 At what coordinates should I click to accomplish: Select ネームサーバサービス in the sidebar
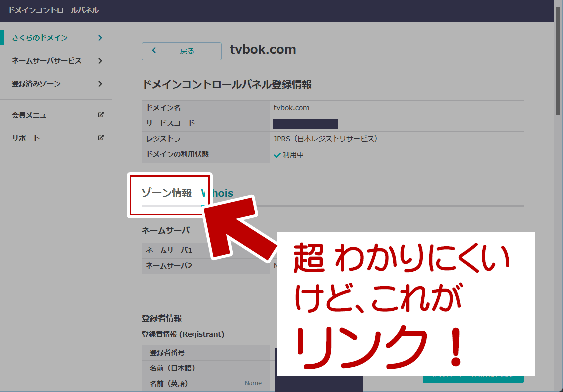pyautogui.click(x=48, y=60)
